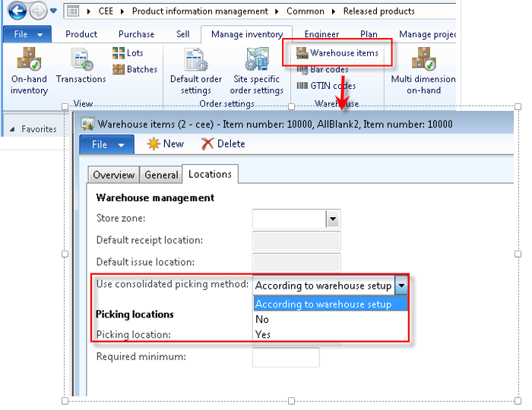Click the Lots button

pyautogui.click(x=128, y=53)
